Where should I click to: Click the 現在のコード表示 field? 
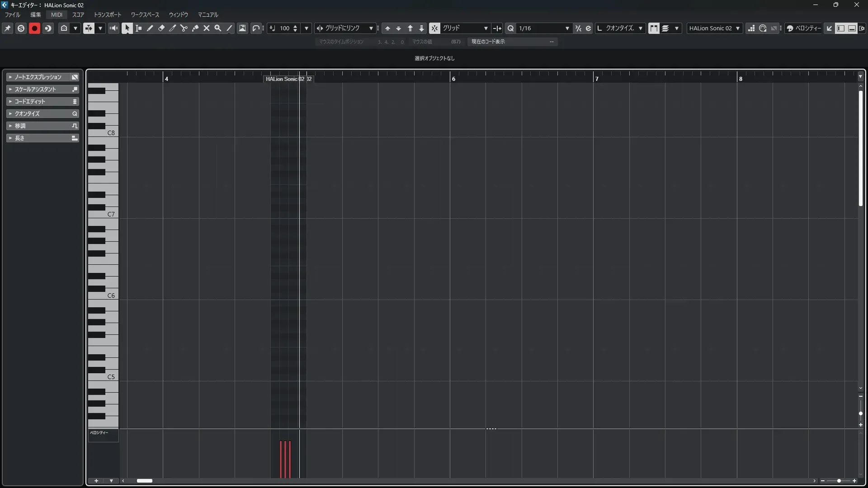(x=511, y=42)
